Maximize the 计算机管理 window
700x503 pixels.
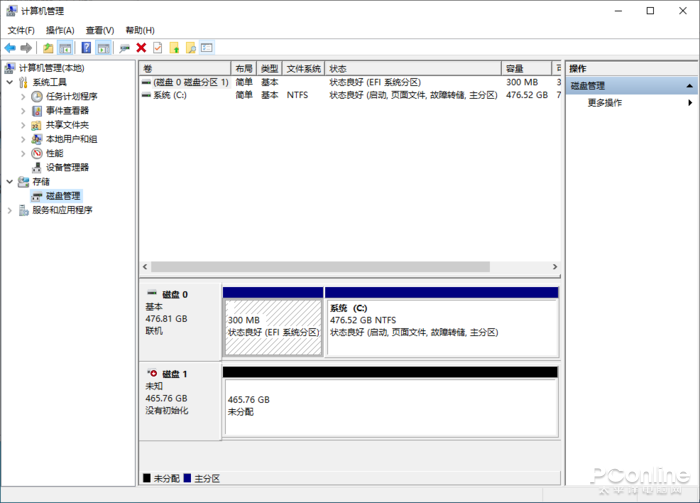coord(650,11)
